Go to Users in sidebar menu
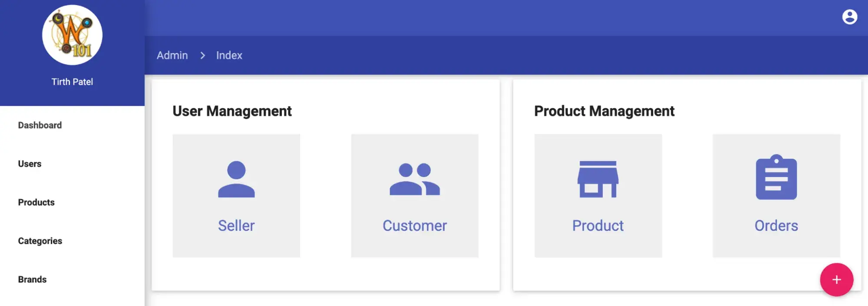Screen dimensions: 868x306 click(x=30, y=164)
